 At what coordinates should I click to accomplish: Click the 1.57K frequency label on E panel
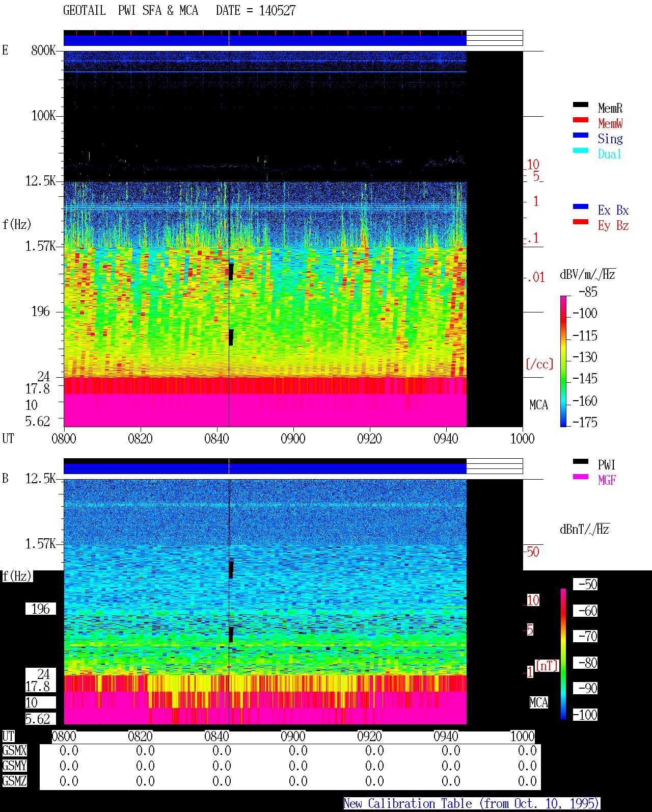click(x=41, y=246)
